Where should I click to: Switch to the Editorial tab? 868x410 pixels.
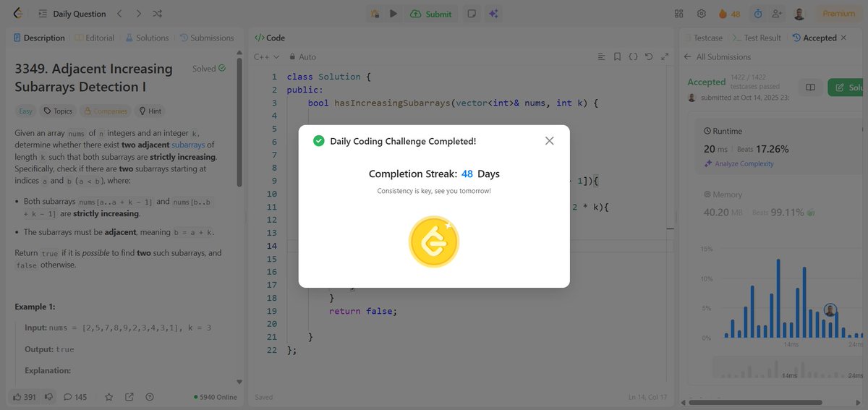(x=95, y=38)
